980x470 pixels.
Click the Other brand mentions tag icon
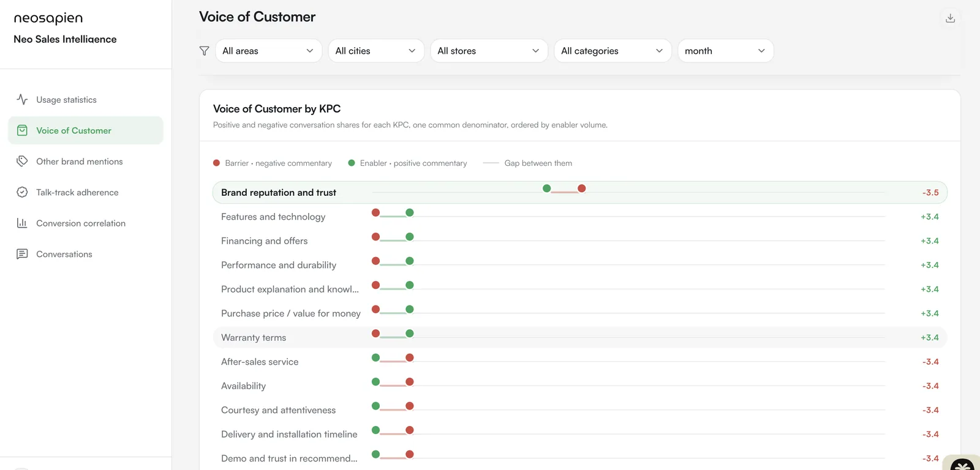click(22, 161)
